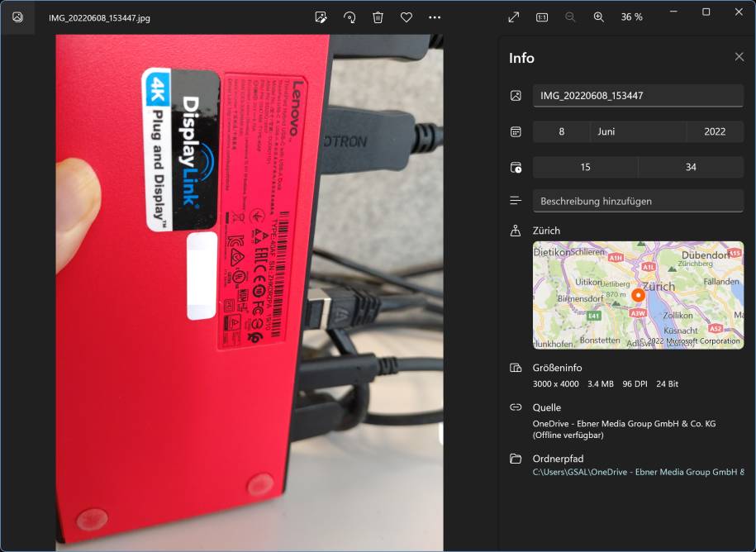Rotate the photo

tap(350, 17)
